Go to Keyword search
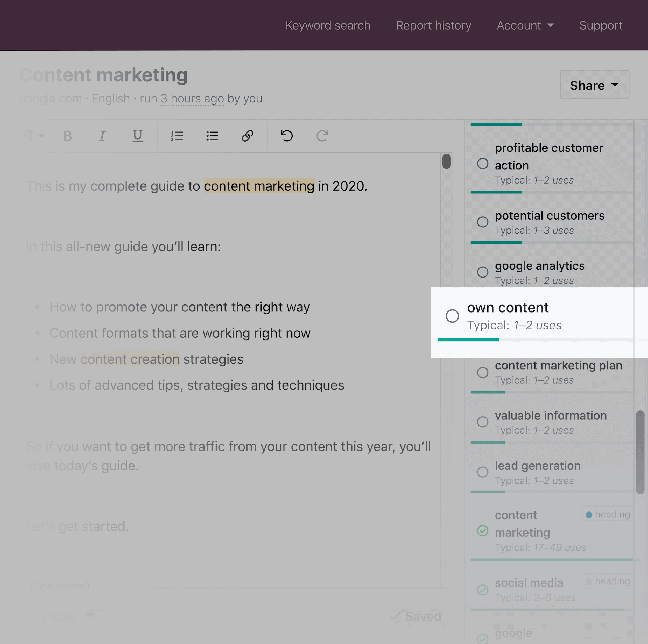This screenshot has height=644, width=648. (328, 25)
